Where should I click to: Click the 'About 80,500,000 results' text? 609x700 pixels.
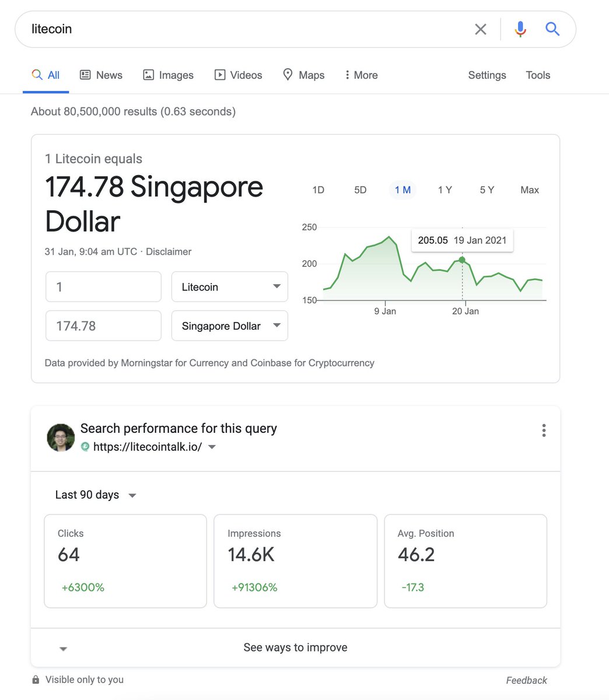pyautogui.click(x=133, y=111)
